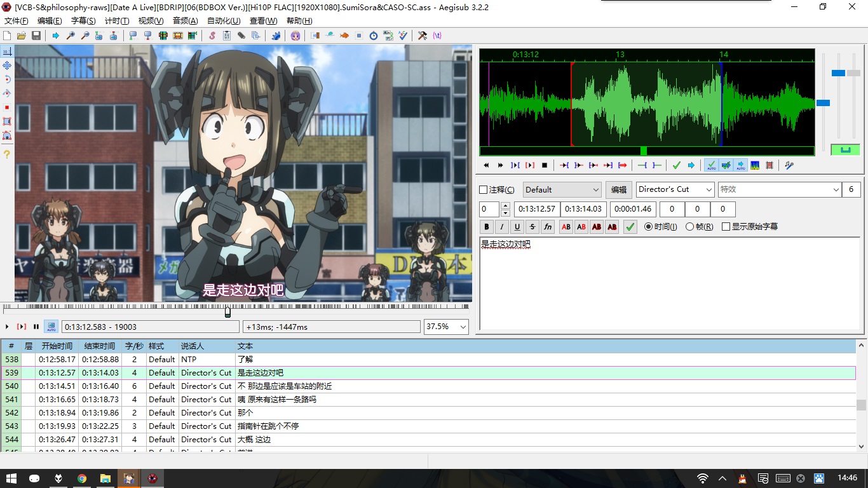
Task: Check the 注释 comment checkbox
Action: click(483, 190)
